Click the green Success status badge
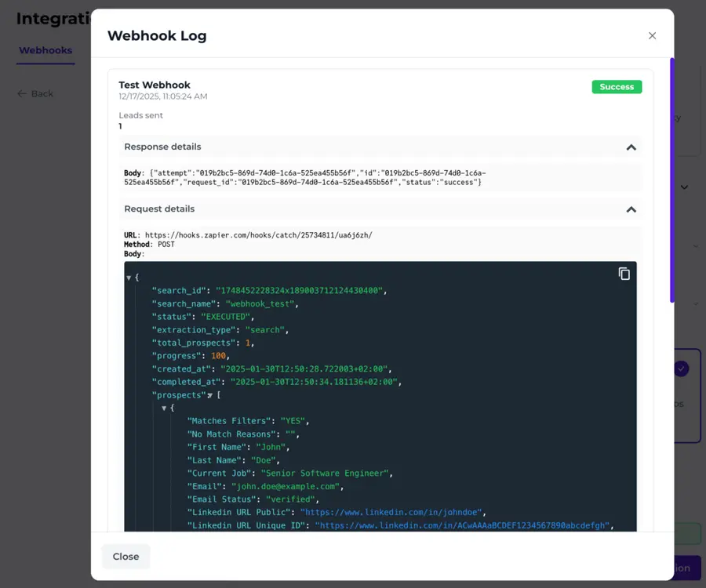 tap(617, 86)
